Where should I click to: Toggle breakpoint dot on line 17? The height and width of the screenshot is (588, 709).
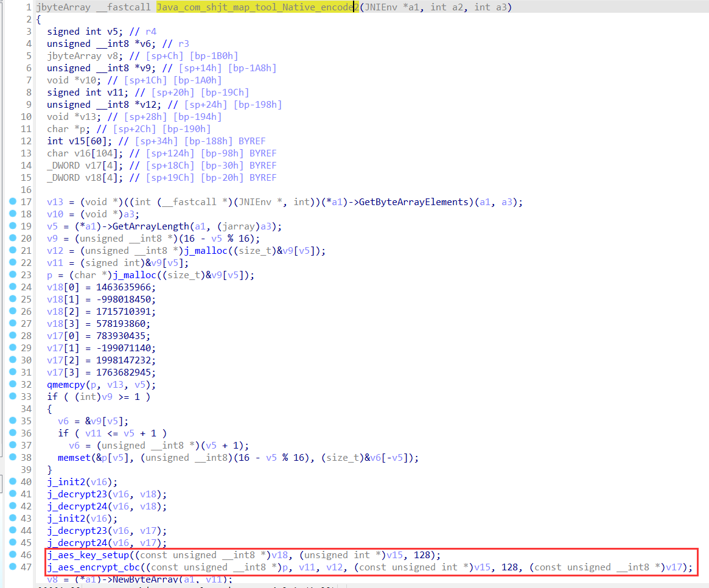point(13,202)
